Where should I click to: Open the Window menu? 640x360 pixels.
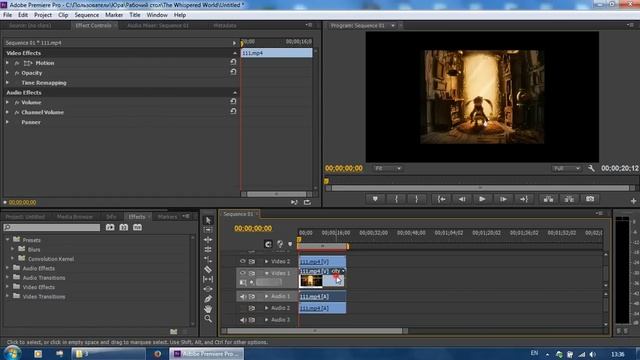point(157,15)
